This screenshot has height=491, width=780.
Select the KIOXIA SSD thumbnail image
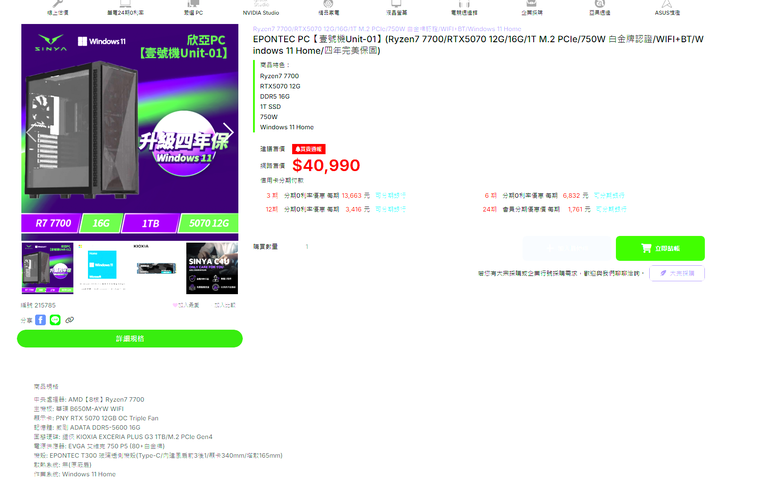(156, 268)
